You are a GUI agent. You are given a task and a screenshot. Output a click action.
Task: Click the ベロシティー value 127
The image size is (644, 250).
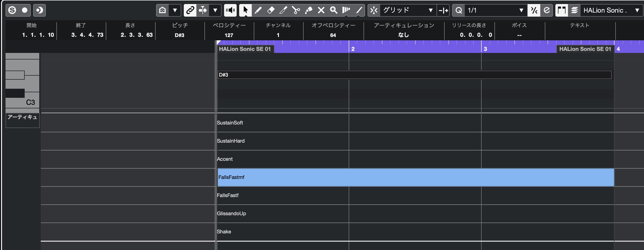coord(229,35)
